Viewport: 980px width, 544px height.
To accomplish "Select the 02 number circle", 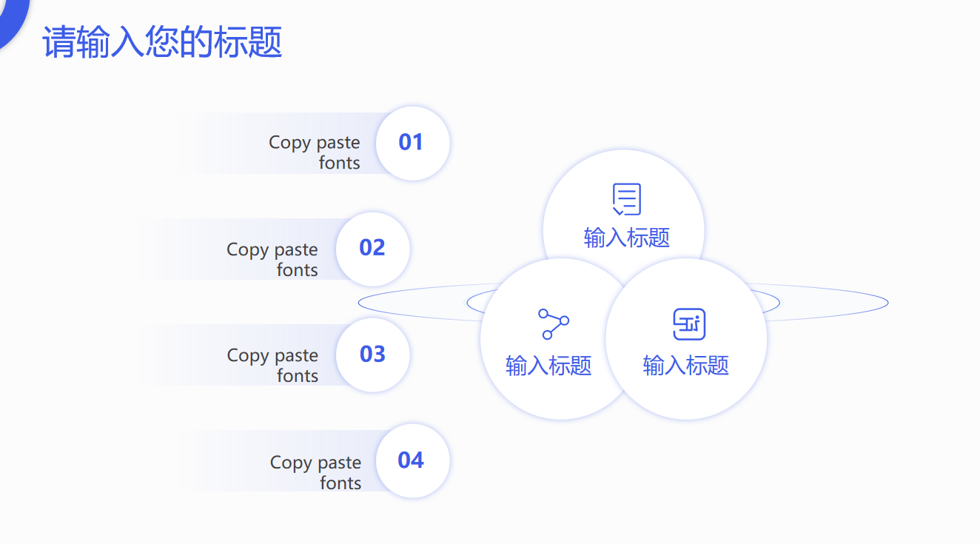I will coord(372,249).
